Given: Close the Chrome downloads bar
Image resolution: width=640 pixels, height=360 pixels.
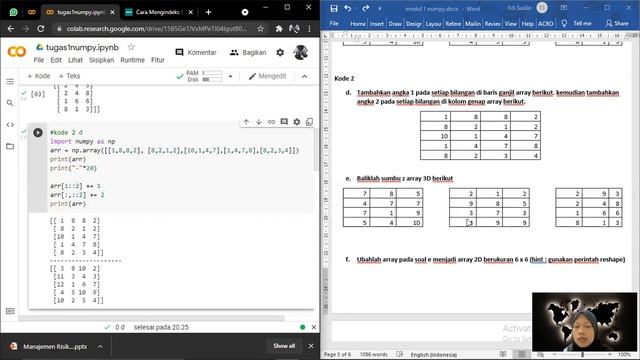Looking at the screenshot, I should point(311,346).
